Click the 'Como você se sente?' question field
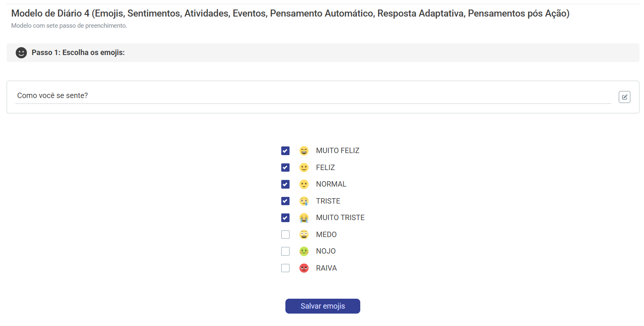The width and height of the screenshot is (644, 326). tap(313, 96)
